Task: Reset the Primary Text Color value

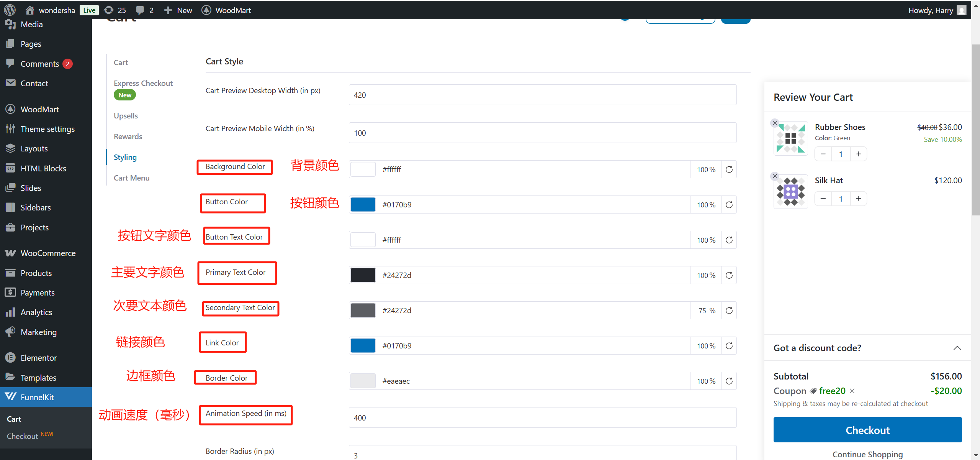Action: pyautogui.click(x=729, y=275)
